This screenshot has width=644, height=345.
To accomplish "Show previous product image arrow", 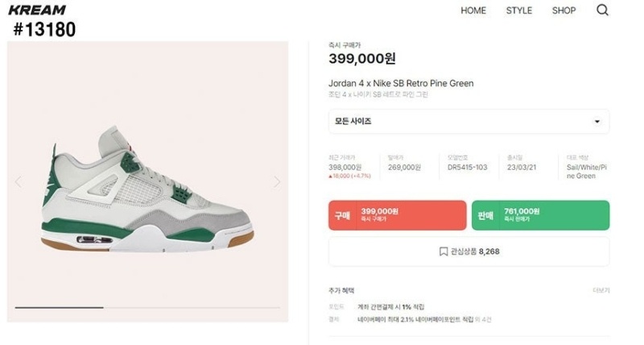I will (x=19, y=182).
